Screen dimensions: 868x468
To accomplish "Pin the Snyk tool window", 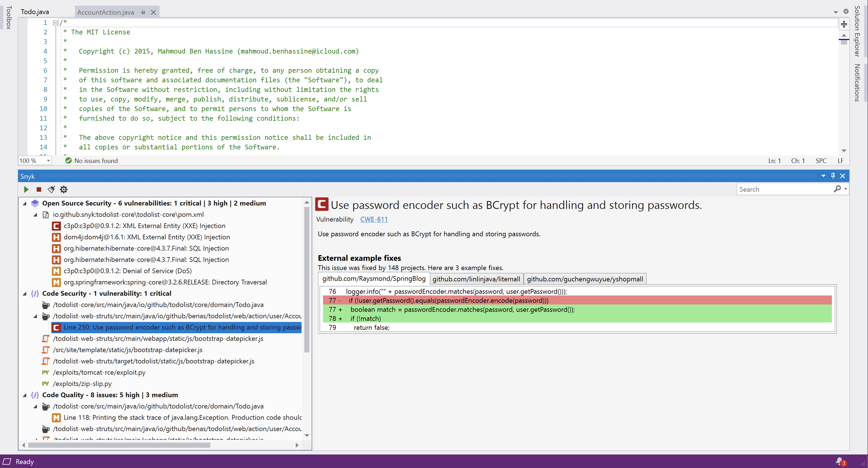I will pos(833,176).
